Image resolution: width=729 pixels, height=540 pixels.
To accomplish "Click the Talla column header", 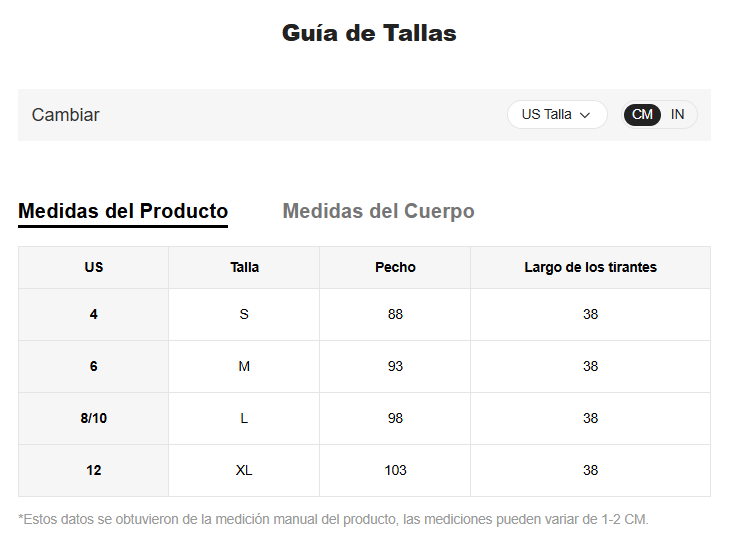I will (244, 267).
